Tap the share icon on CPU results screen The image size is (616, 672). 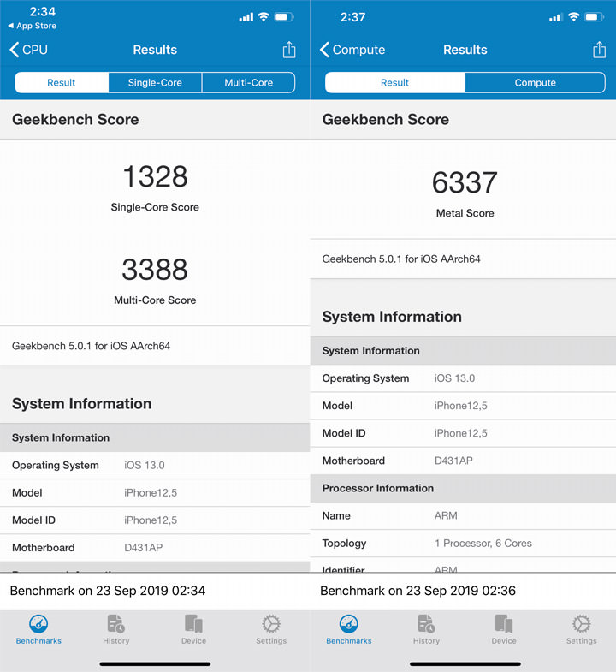tap(289, 50)
